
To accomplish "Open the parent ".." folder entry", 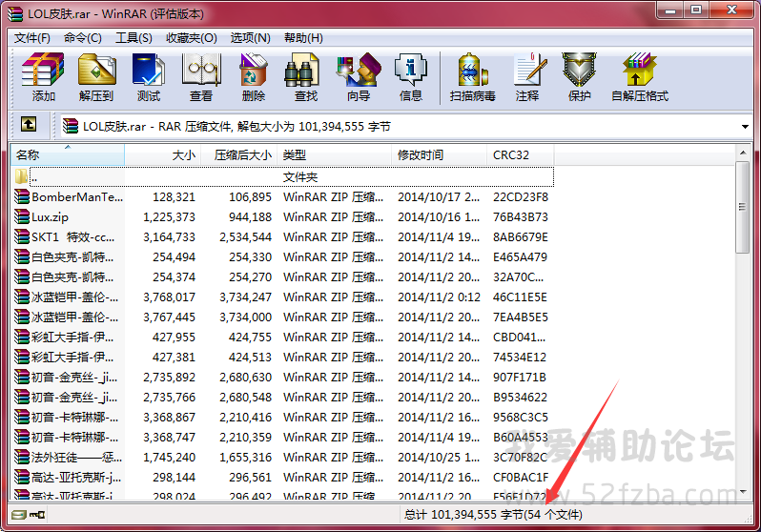I will [x=34, y=177].
